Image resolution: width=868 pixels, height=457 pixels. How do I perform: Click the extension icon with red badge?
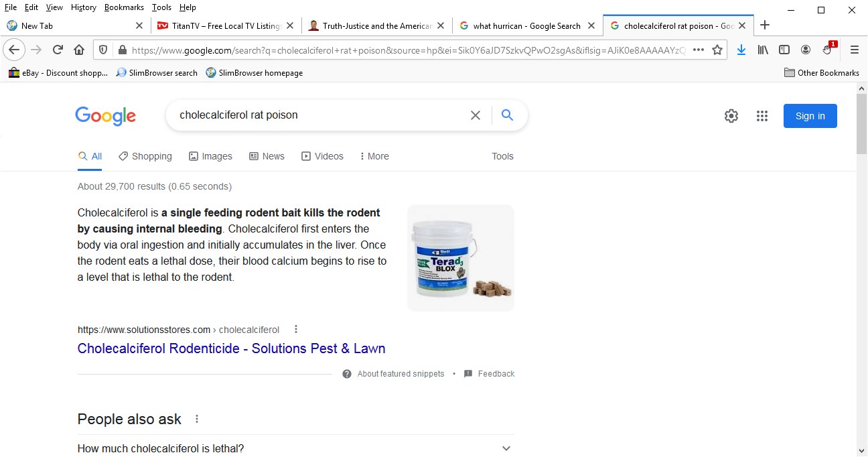[x=828, y=49]
